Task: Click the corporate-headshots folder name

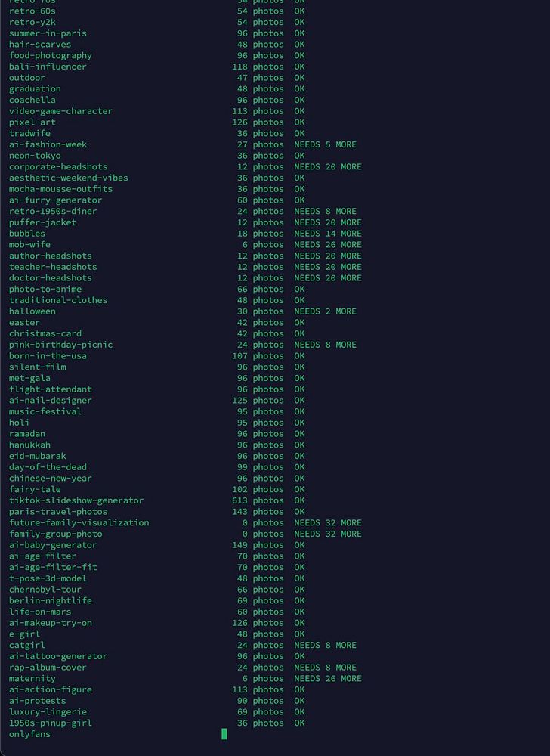Action: (58, 167)
